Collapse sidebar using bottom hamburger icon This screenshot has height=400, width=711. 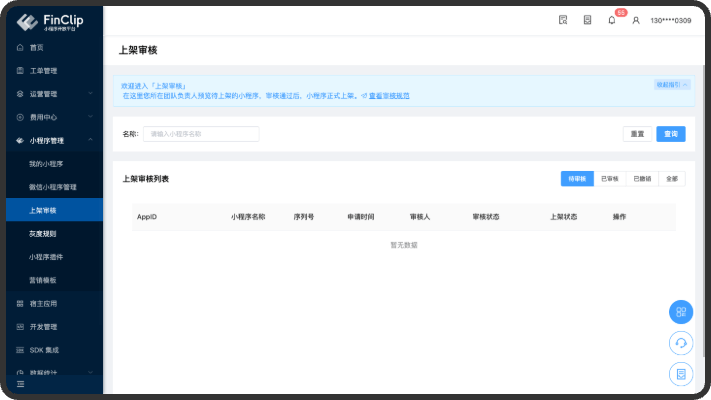click(x=20, y=384)
